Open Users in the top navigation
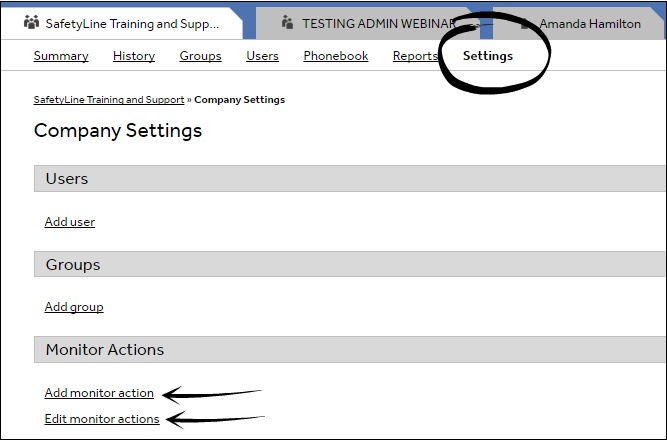The width and height of the screenshot is (667, 440). tap(262, 56)
